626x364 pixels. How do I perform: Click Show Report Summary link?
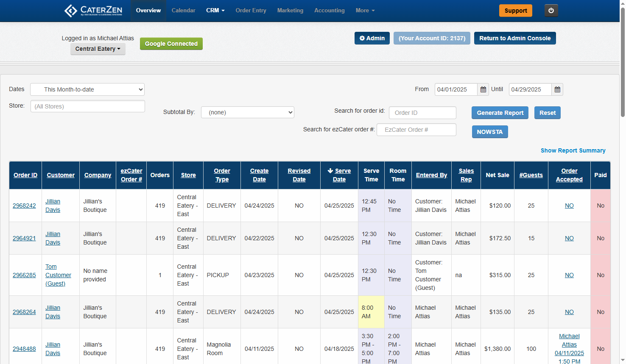click(573, 150)
